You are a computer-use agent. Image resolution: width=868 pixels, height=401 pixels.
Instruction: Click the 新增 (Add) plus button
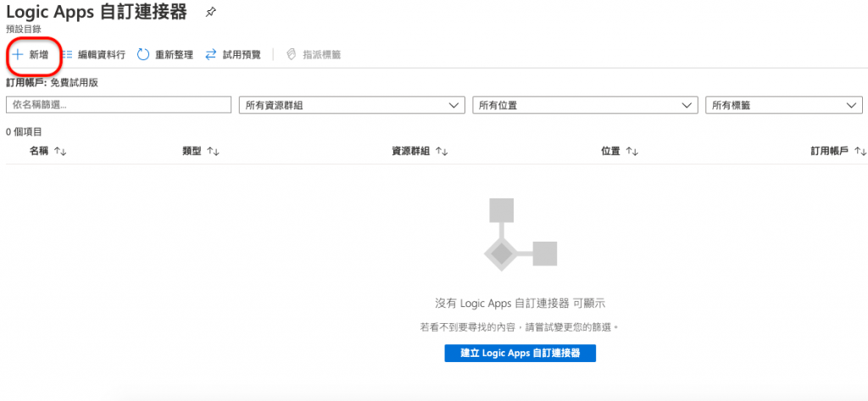[x=31, y=54]
